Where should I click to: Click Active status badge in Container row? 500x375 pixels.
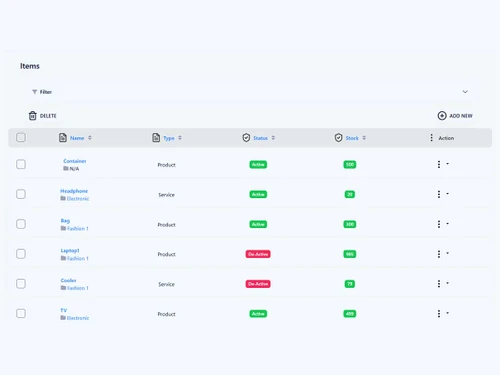(x=258, y=165)
